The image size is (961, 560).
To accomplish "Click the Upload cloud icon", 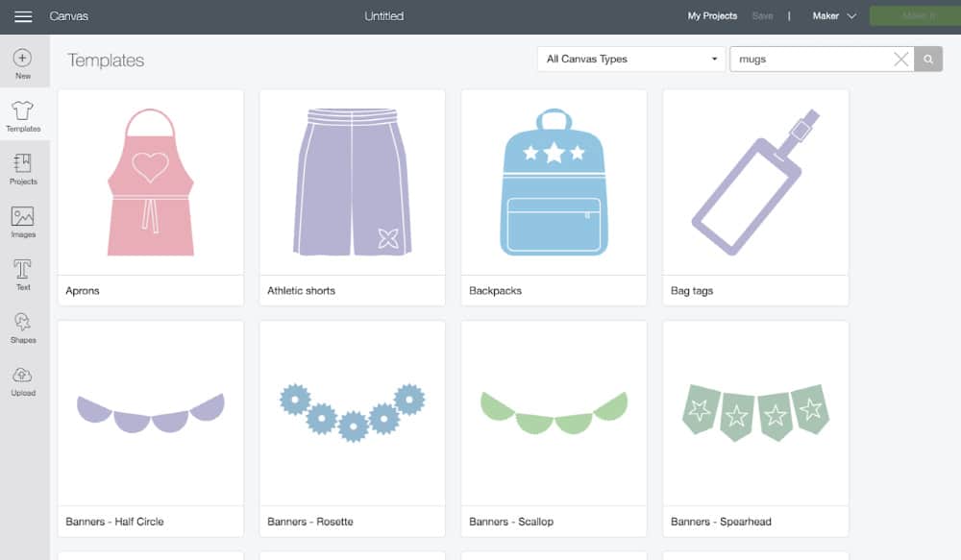I will tap(23, 375).
